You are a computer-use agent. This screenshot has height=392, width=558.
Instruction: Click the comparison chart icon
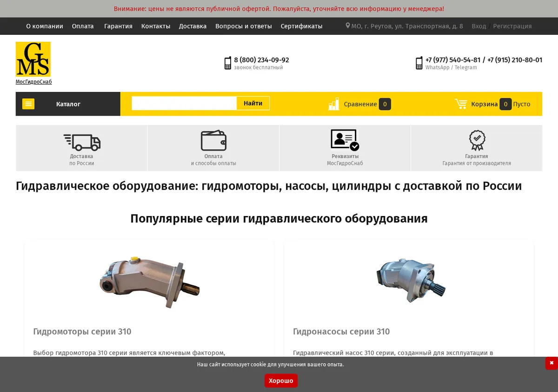pyautogui.click(x=334, y=104)
